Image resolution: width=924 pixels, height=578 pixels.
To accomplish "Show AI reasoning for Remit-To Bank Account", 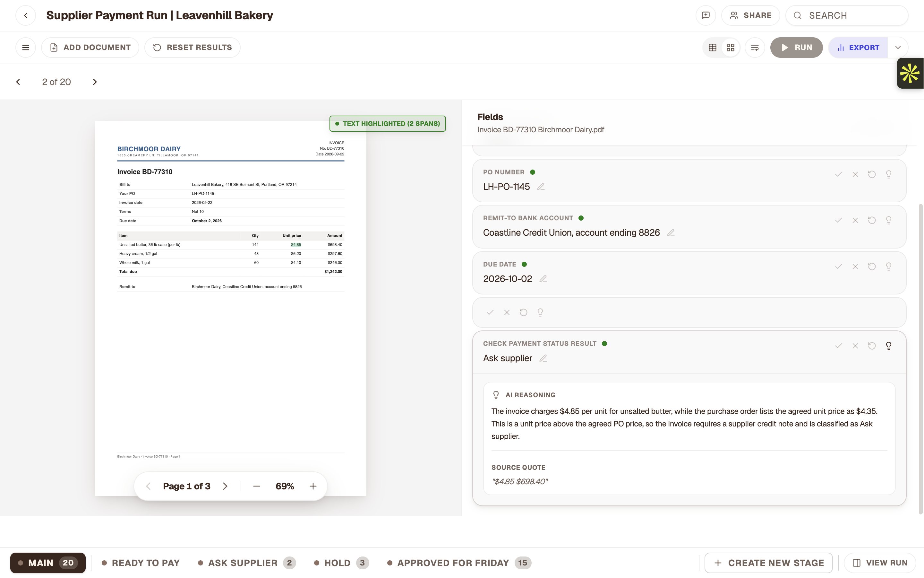I will point(889,220).
